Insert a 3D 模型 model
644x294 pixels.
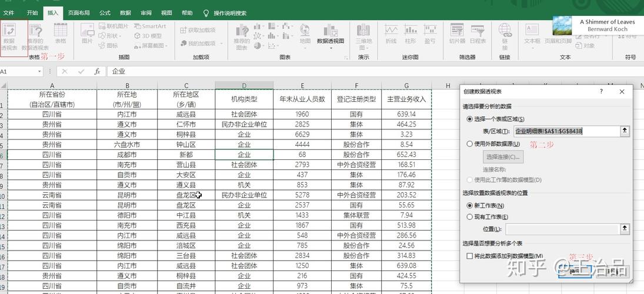pyautogui.click(x=148, y=36)
